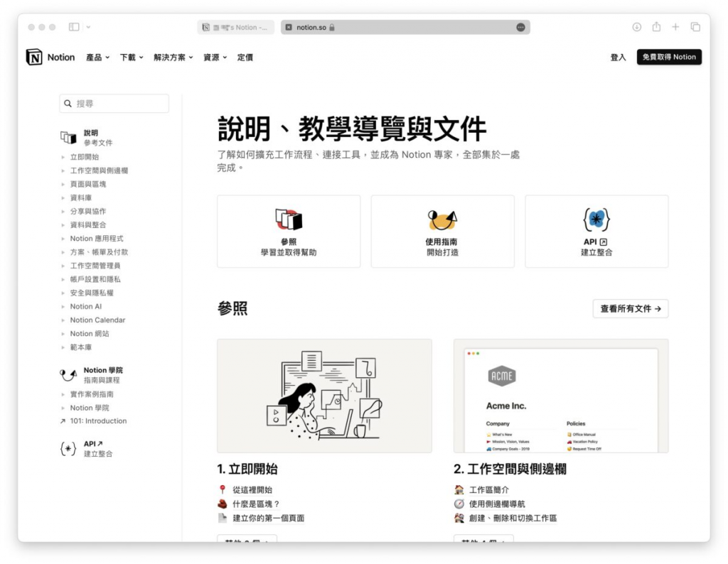
Task: Toggle the Safari sidebar icon
Action: click(74, 27)
